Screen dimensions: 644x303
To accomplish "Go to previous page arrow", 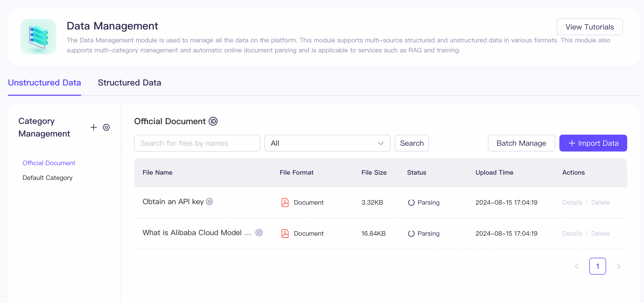I will [577, 266].
